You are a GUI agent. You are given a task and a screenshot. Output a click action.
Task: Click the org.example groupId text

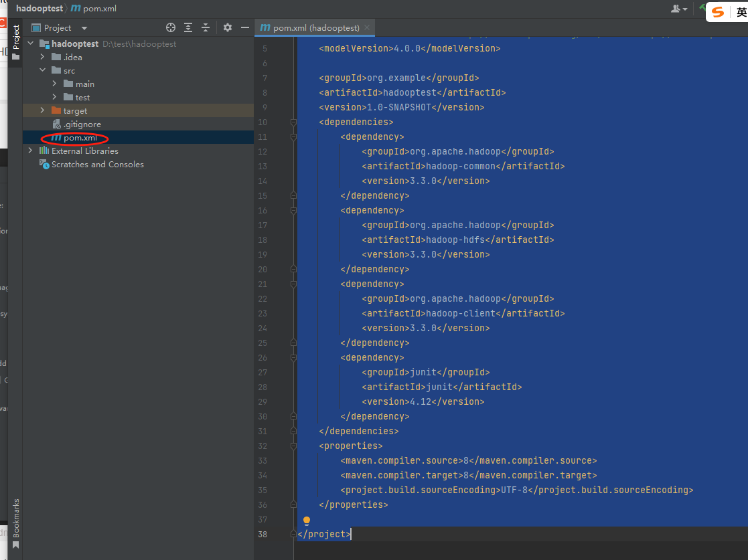(x=396, y=78)
